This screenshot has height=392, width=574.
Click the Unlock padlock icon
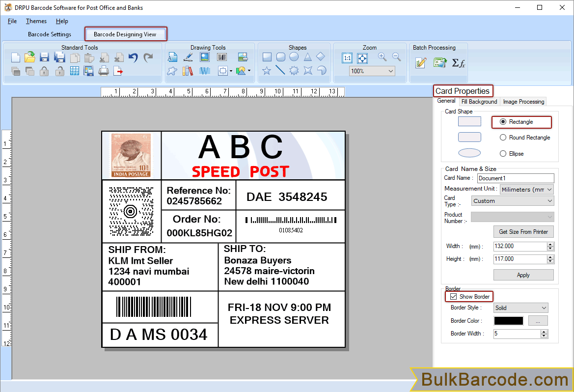tap(60, 71)
